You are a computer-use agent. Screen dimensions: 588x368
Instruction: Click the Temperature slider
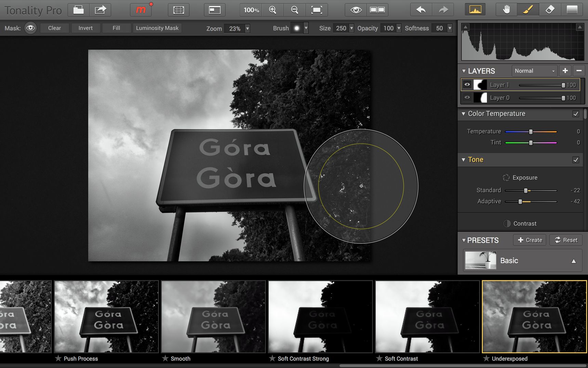(531, 131)
